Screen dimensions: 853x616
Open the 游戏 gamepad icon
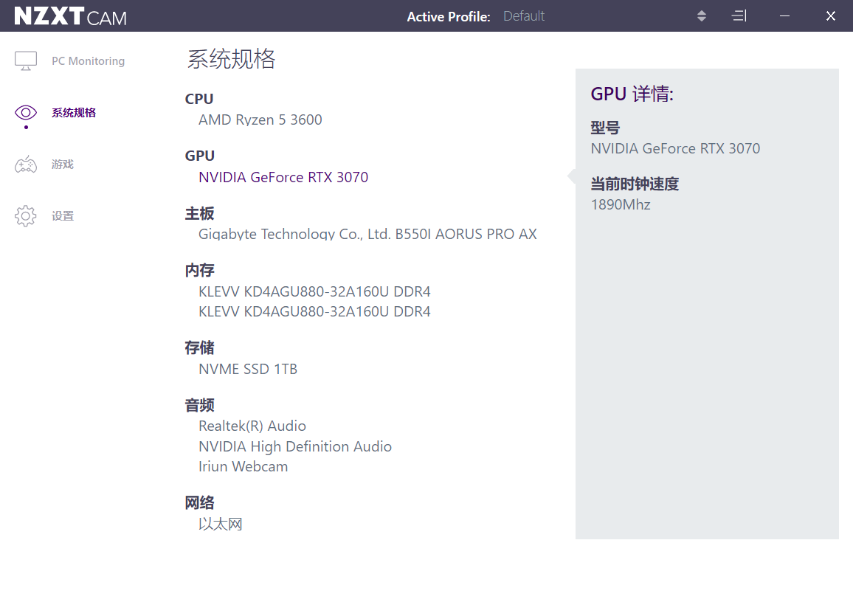[x=26, y=165]
